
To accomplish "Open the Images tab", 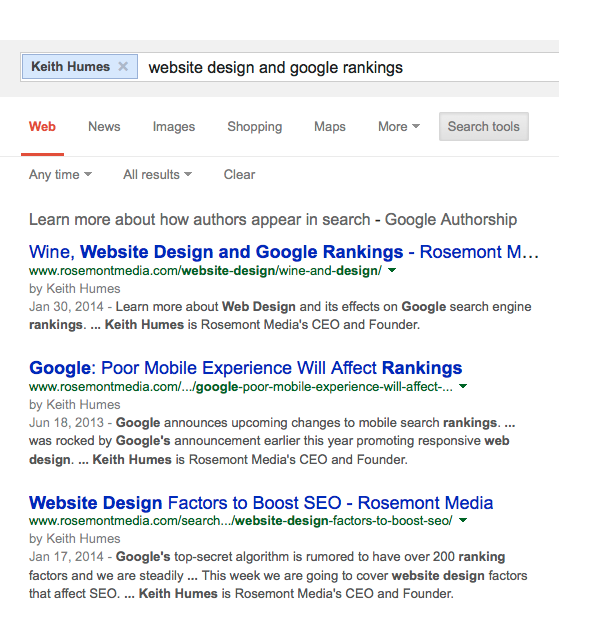I will (174, 127).
